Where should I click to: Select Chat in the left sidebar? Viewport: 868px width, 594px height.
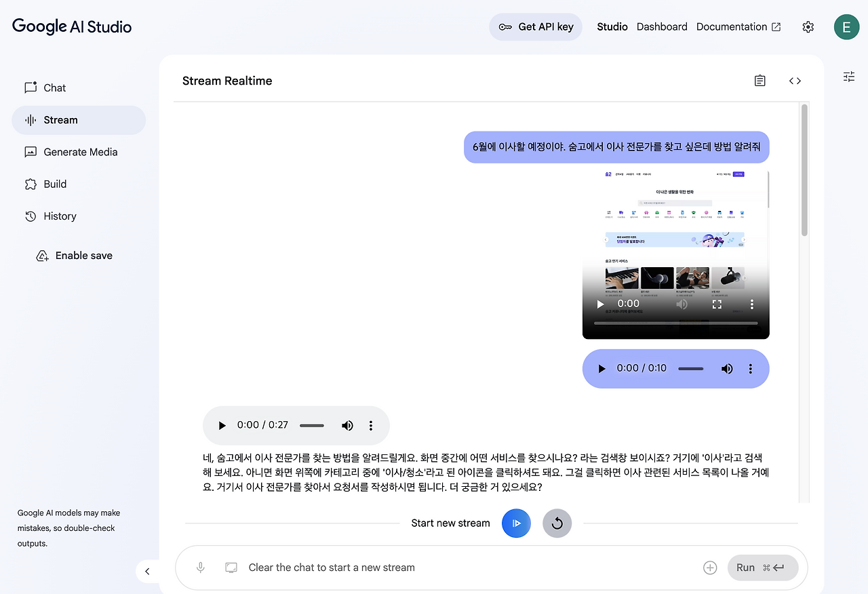point(54,87)
